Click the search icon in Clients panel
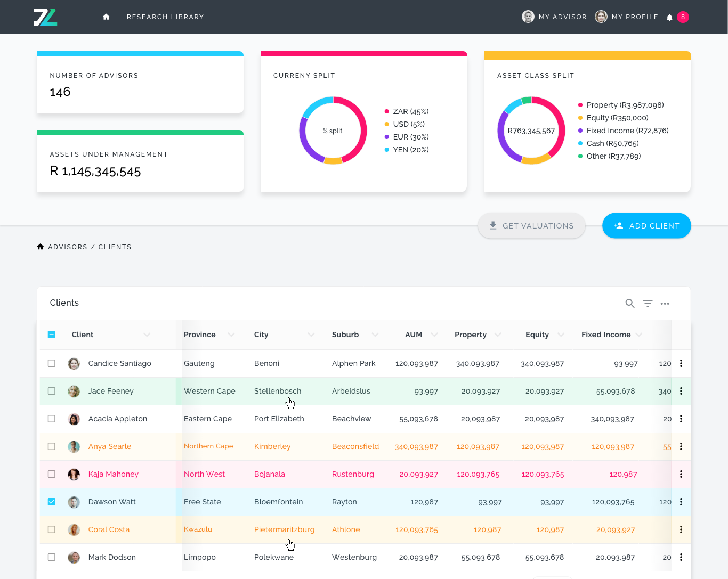728x579 pixels. [x=629, y=304]
